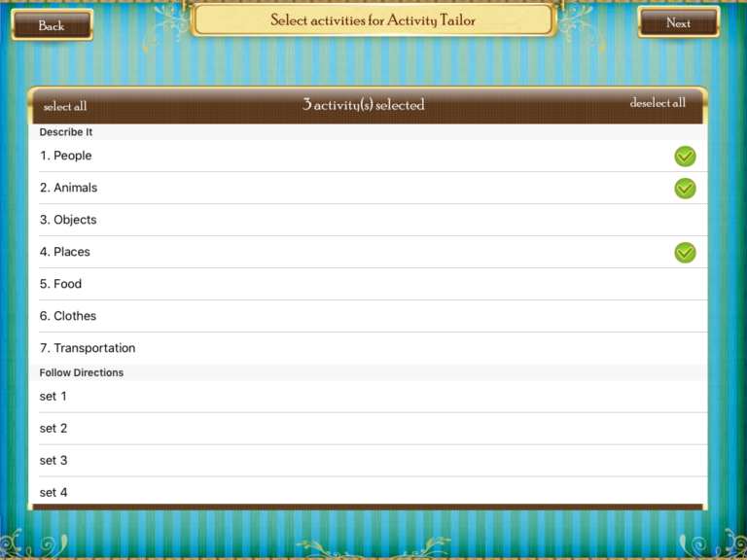
Task: Tap deselect all in the header
Action: pos(658,102)
